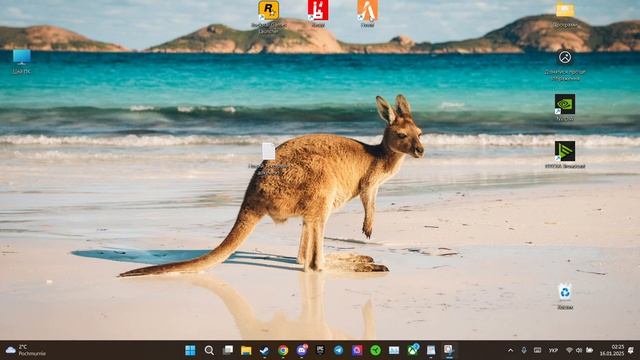
Task: Open the taskbar app after the green round icon
Action: click(x=394, y=350)
